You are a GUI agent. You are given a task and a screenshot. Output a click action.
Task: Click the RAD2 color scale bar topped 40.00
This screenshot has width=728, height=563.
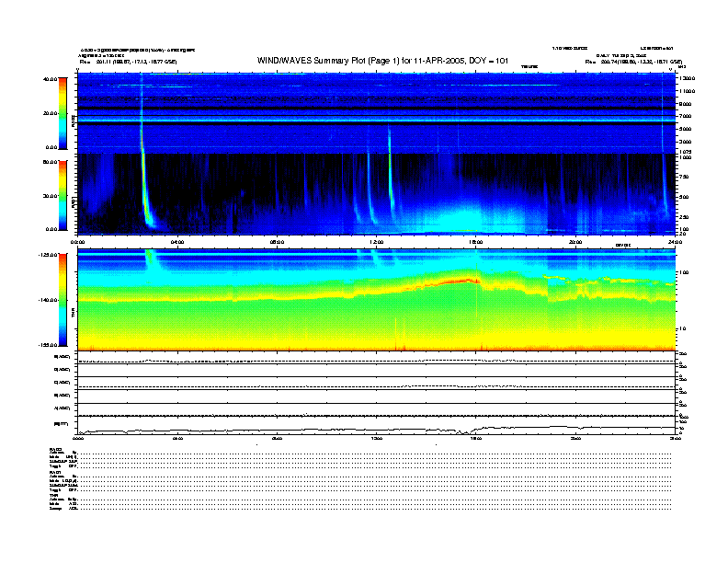click(63, 113)
